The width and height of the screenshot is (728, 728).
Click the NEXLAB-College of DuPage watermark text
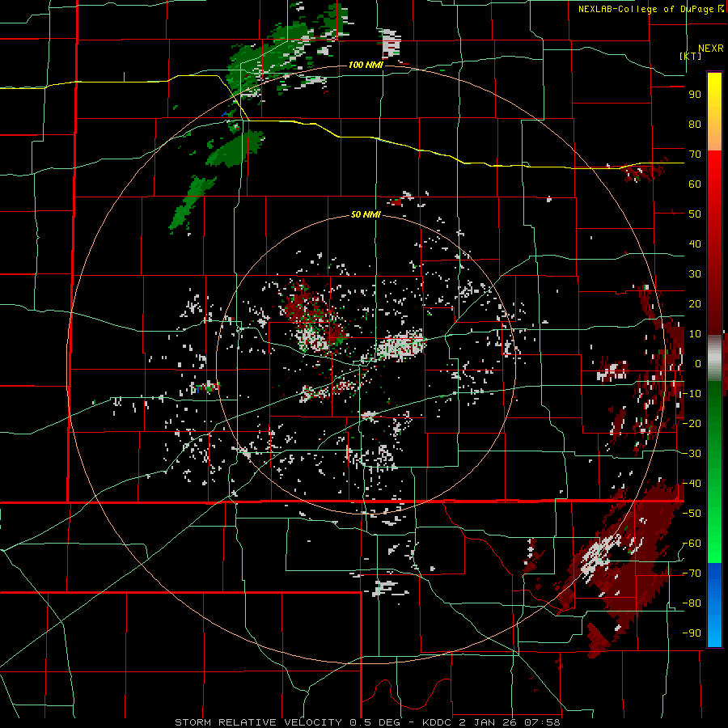tap(646, 9)
